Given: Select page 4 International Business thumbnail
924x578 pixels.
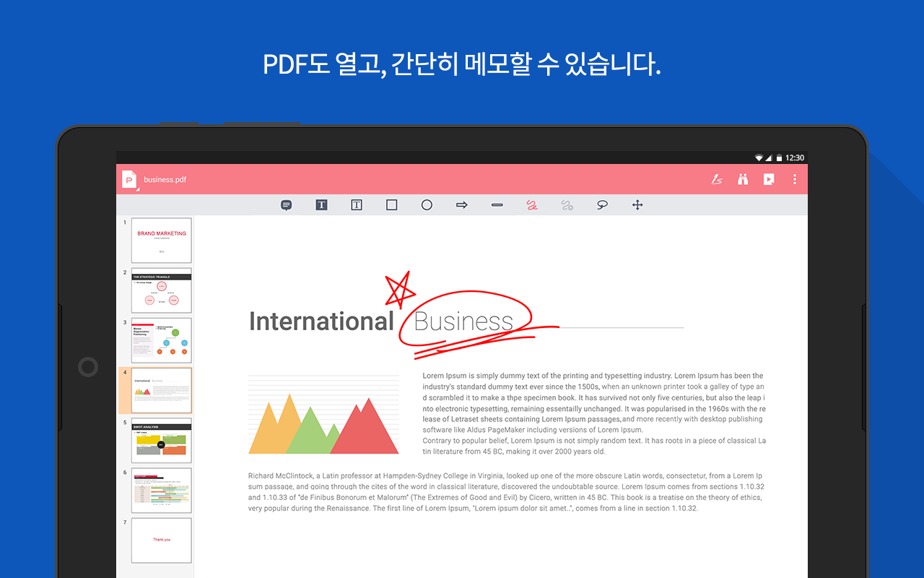Looking at the screenshot, I should tap(162, 390).
